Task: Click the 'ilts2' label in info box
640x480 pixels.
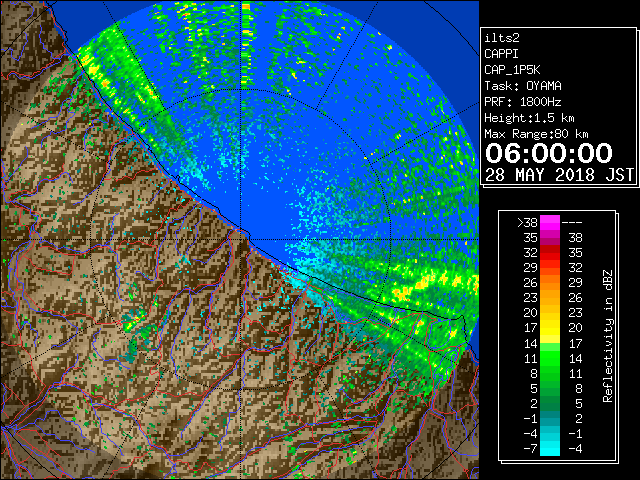Action: pyautogui.click(x=502, y=38)
